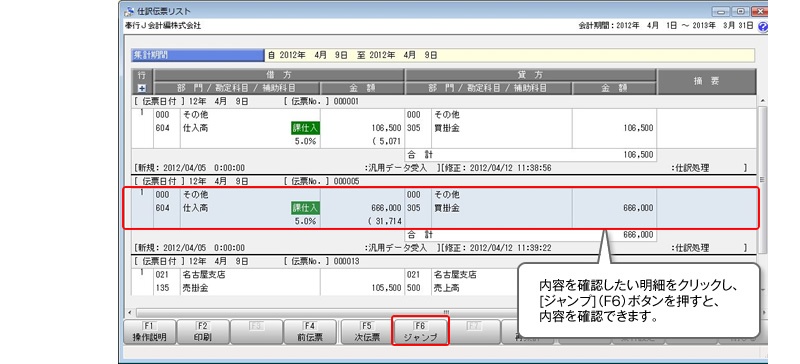The width and height of the screenshot is (800, 364).
Task: Click the 摘要 column header
Action: (x=706, y=82)
